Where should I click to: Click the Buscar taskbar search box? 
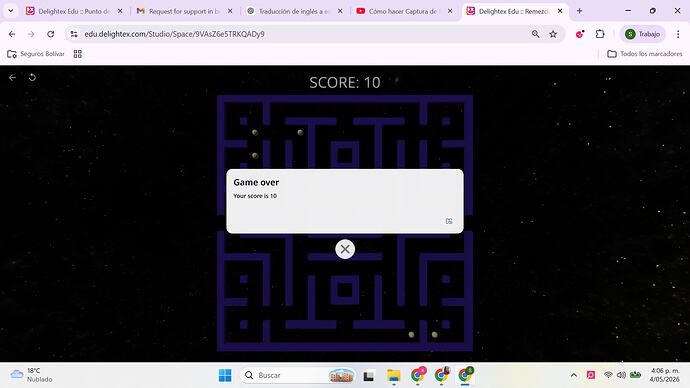[x=298, y=375]
